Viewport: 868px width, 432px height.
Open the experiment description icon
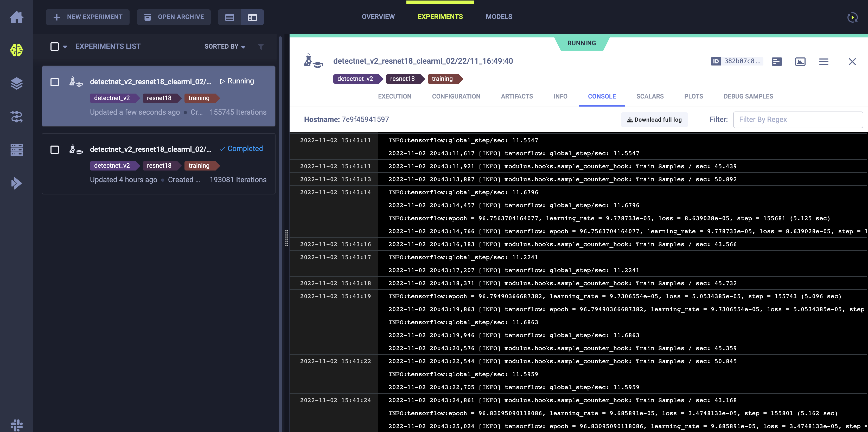click(x=777, y=61)
